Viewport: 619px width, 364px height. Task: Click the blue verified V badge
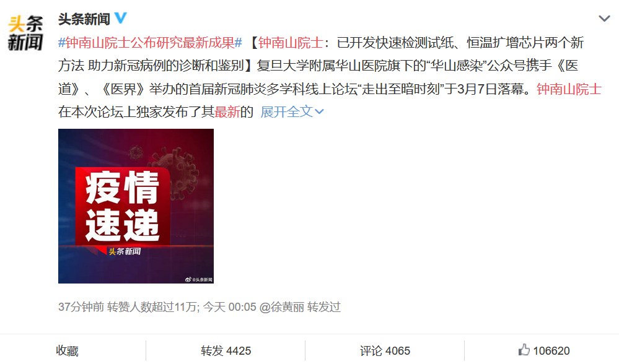[120, 18]
